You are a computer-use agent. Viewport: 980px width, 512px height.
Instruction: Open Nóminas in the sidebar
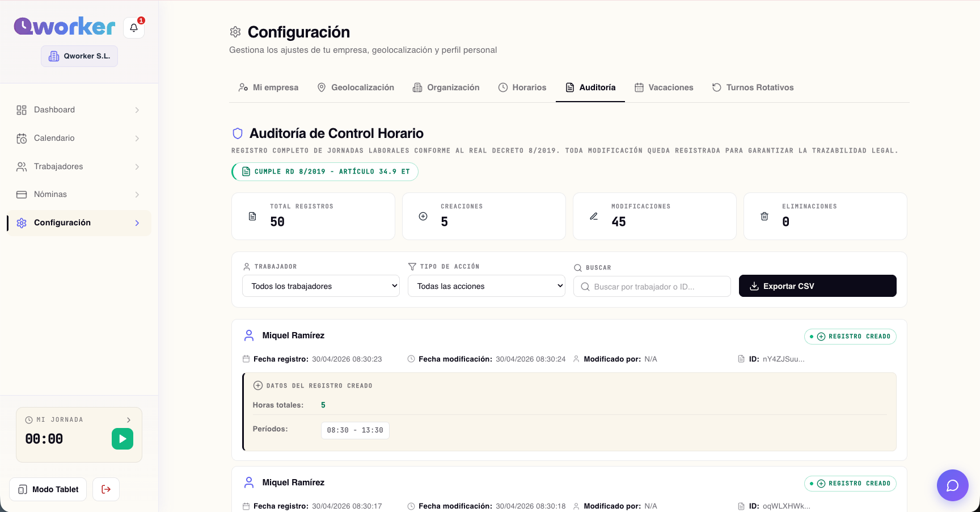78,194
